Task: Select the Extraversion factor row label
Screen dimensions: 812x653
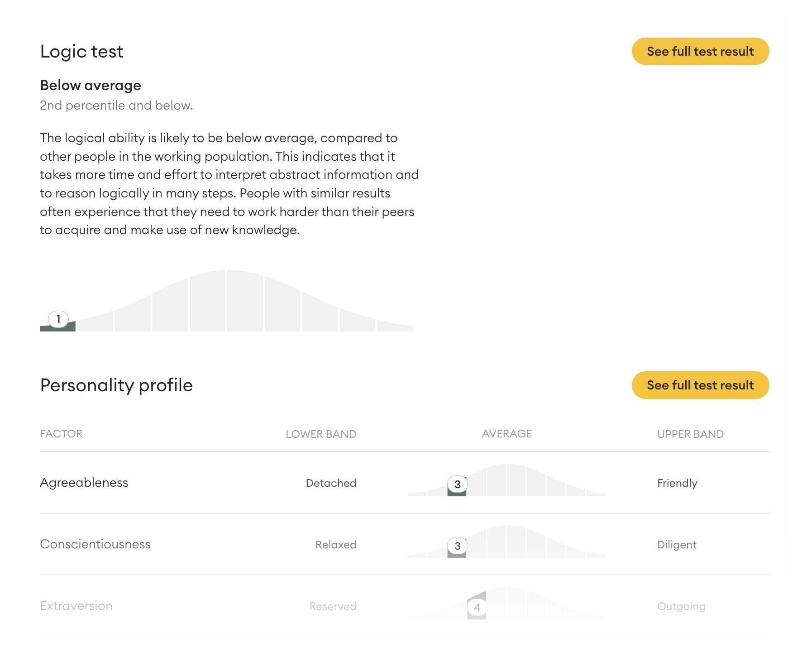Action: [x=76, y=606]
